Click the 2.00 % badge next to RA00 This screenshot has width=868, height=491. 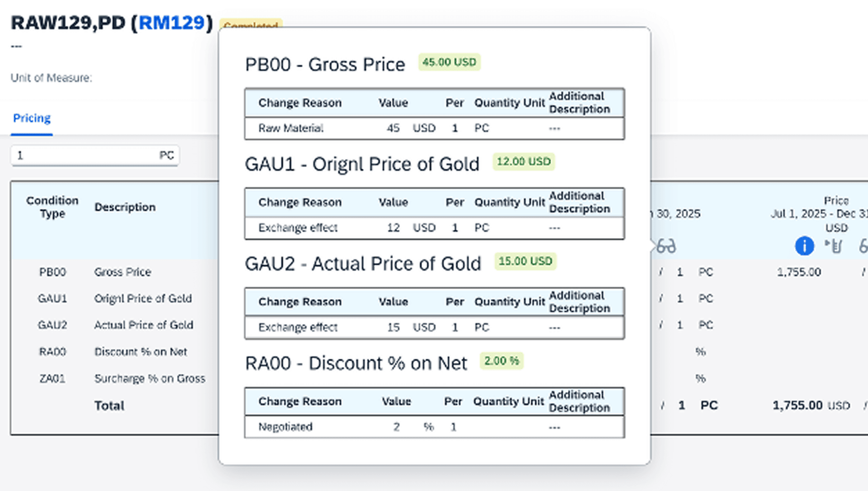[x=502, y=361]
